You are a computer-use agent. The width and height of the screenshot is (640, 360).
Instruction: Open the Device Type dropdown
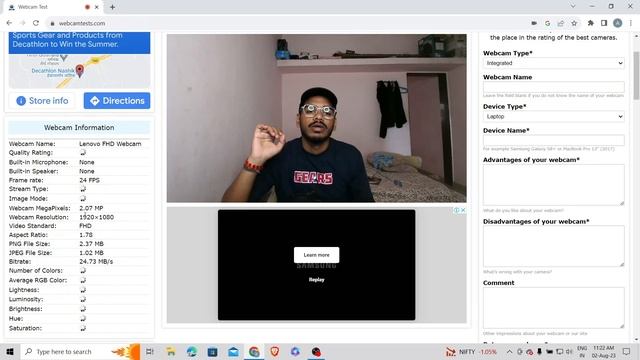point(553,117)
